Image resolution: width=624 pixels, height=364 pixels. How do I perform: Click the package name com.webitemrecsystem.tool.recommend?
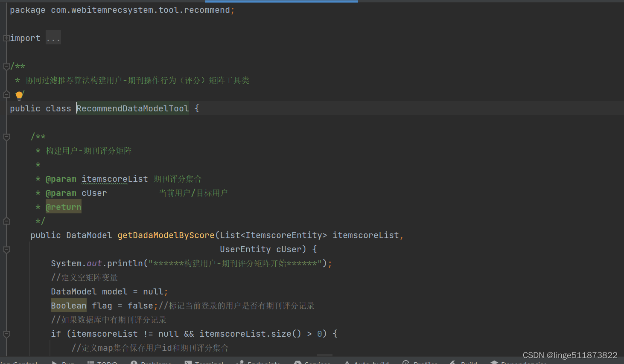(140, 10)
